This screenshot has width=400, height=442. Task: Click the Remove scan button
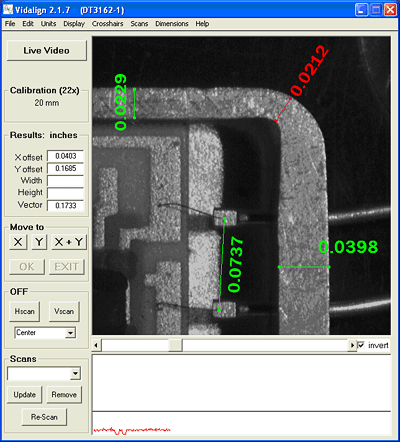pyautogui.click(x=64, y=395)
